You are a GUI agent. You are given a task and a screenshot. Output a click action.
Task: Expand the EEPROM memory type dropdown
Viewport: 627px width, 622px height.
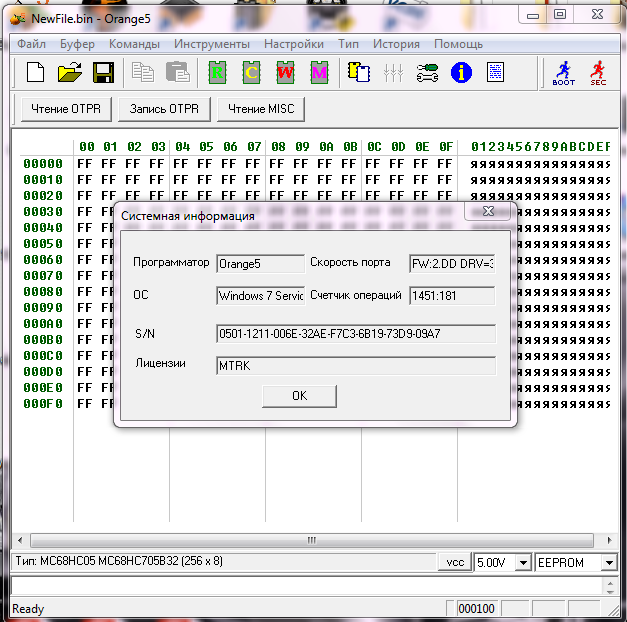pyautogui.click(x=609, y=563)
